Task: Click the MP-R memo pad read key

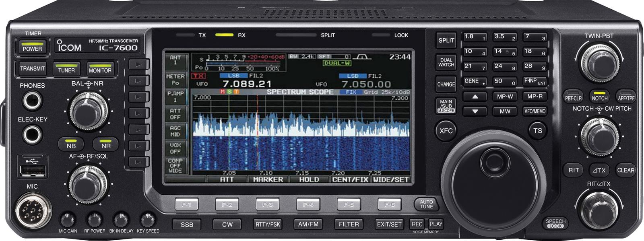Action: click(x=535, y=97)
